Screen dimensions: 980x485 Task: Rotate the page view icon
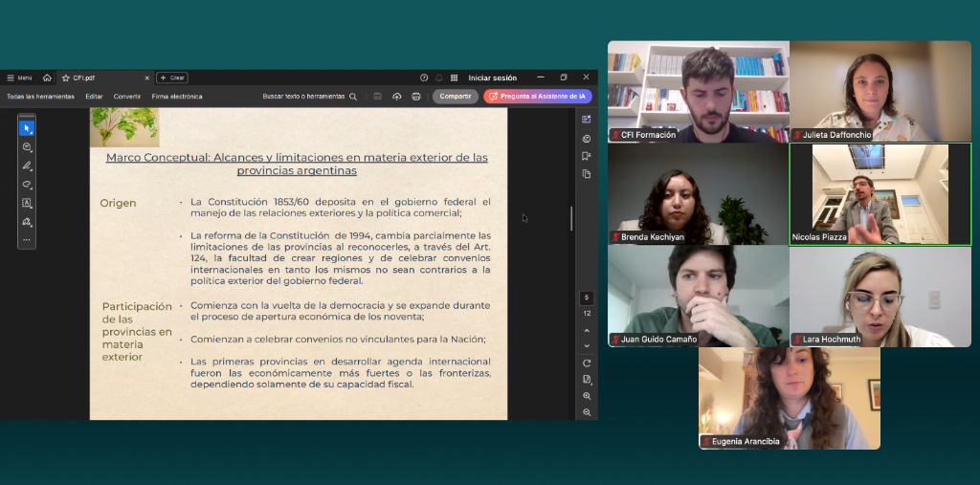tap(587, 364)
